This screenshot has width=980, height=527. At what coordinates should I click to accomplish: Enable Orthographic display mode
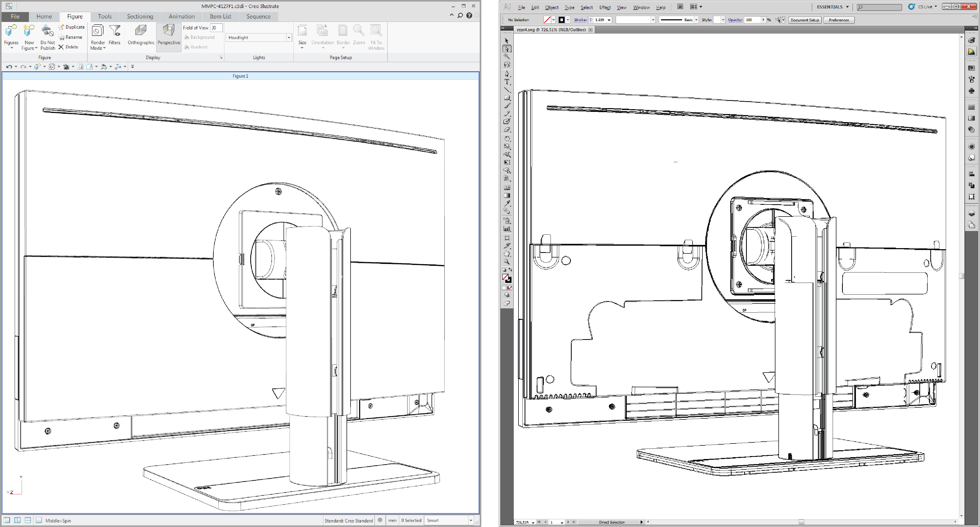(140, 36)
